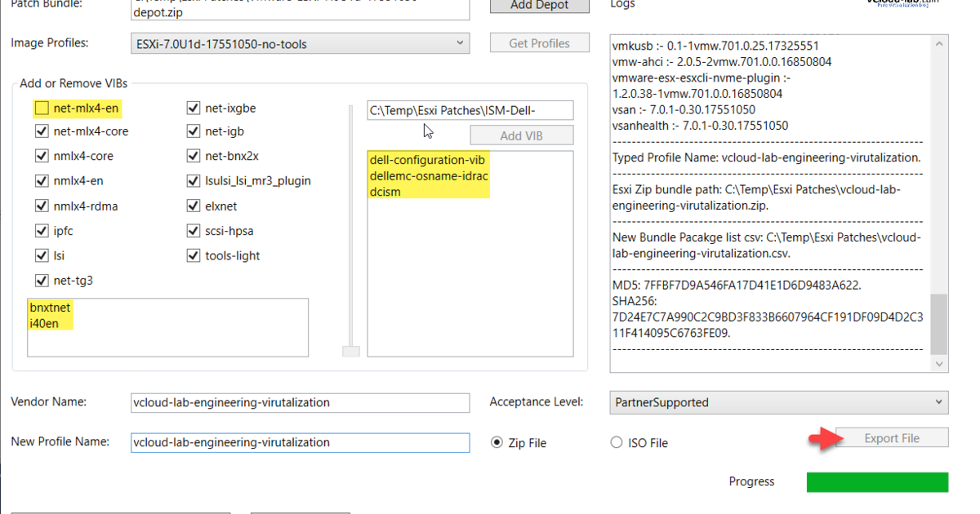Screen dimensions: 980x514
Task: Select the Zip File radio option
Action: coord(497,443)
